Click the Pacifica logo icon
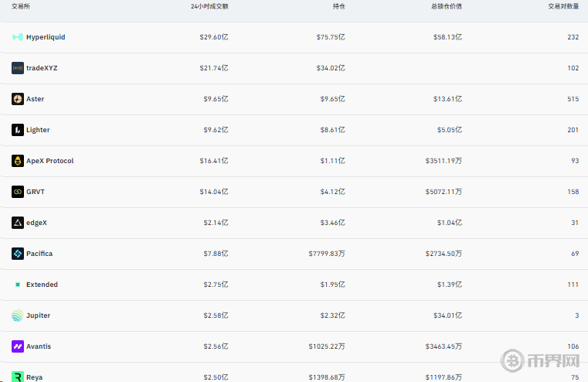Viewport: 588px width, 382px height. (x=18, y=254)
